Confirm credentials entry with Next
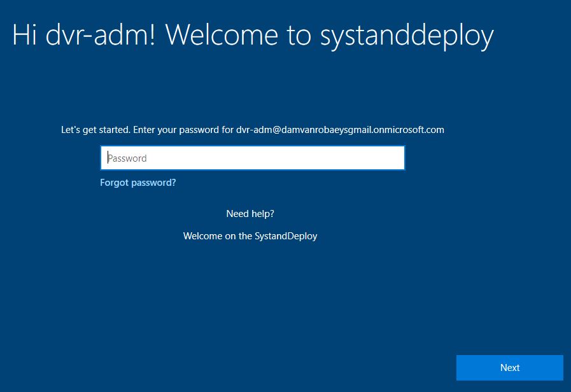The height and width of the screenshot is (392, 571). (509, 367)
